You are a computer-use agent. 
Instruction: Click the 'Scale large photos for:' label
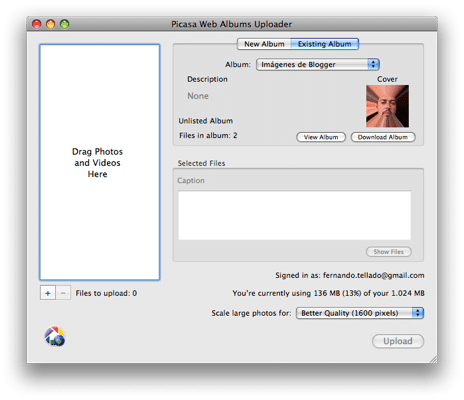tap(251, 313)
